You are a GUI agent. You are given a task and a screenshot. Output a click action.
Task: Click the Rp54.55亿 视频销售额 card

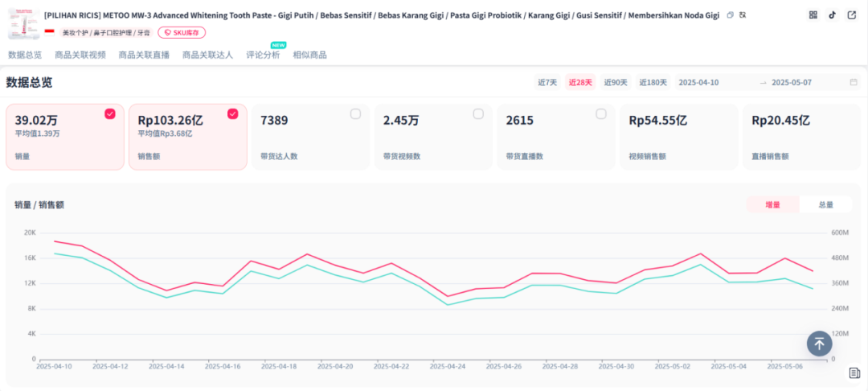[678, 137]
